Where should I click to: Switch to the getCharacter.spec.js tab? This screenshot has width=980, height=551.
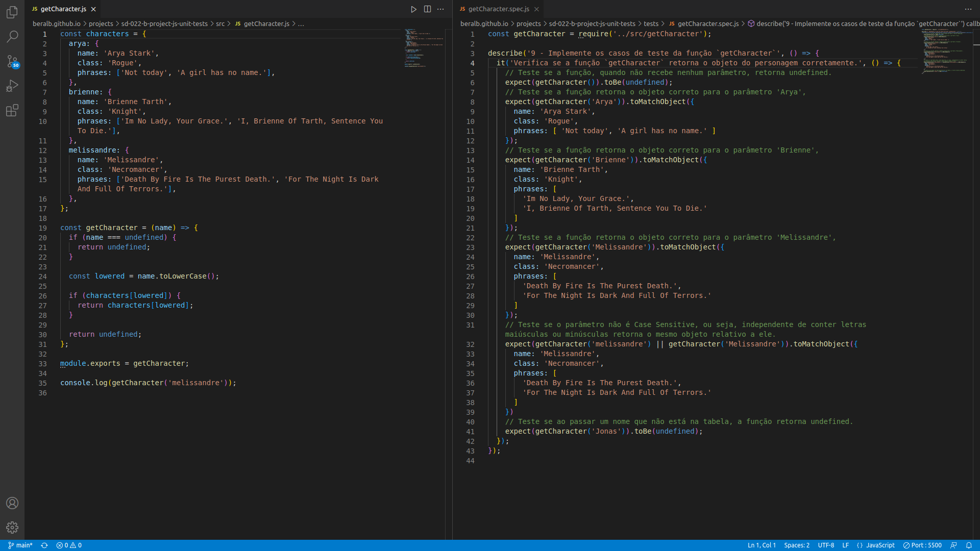[x=498, y=9]
